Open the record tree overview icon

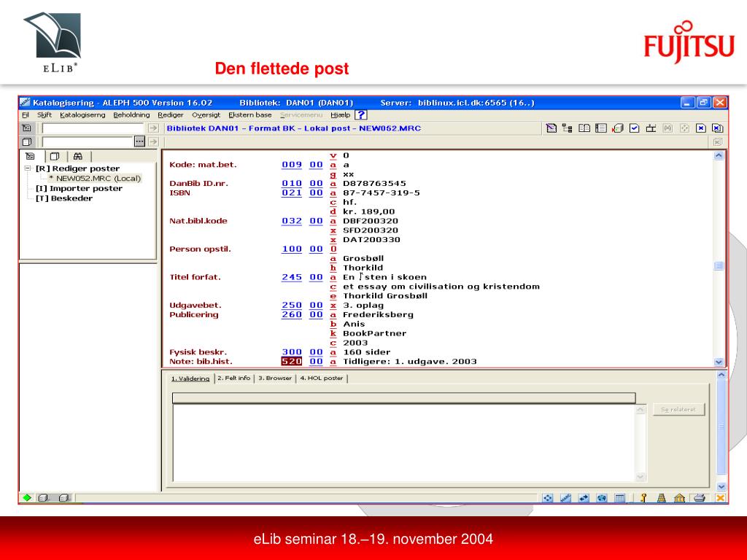coord(568,128)
